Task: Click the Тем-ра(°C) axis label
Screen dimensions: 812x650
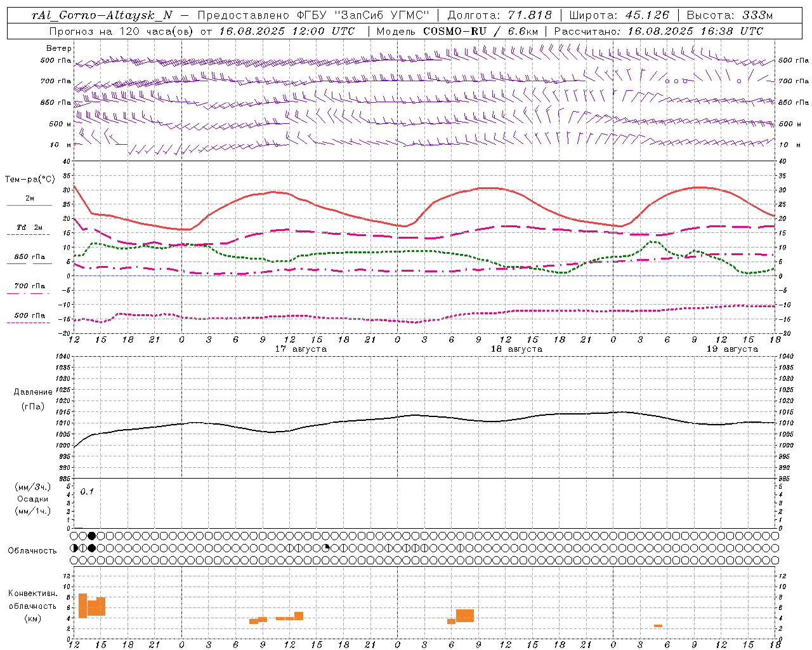Action: [30, 180]
